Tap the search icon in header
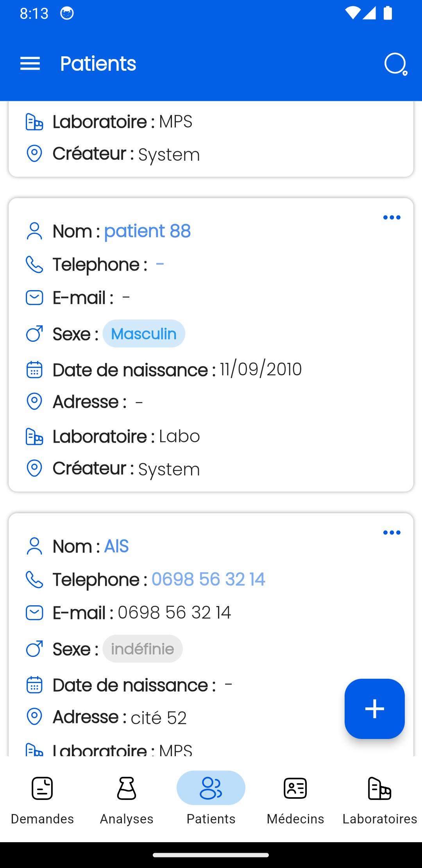Viewport: 422px width, 868px height. [396, 64]
